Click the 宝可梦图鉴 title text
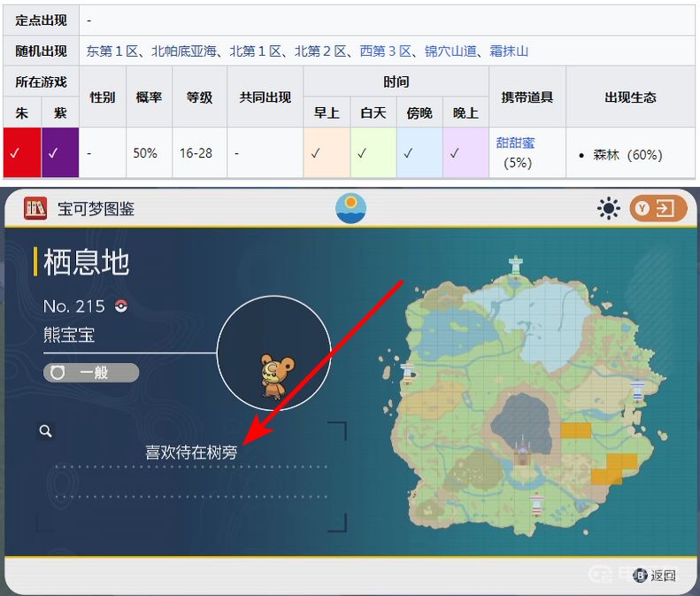700x596 pixels. coord(96,209)
